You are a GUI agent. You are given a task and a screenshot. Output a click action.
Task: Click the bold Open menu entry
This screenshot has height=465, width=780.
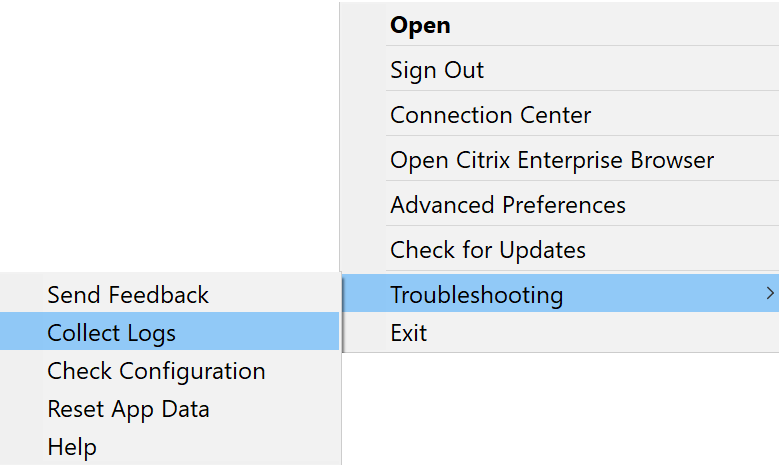420,25
